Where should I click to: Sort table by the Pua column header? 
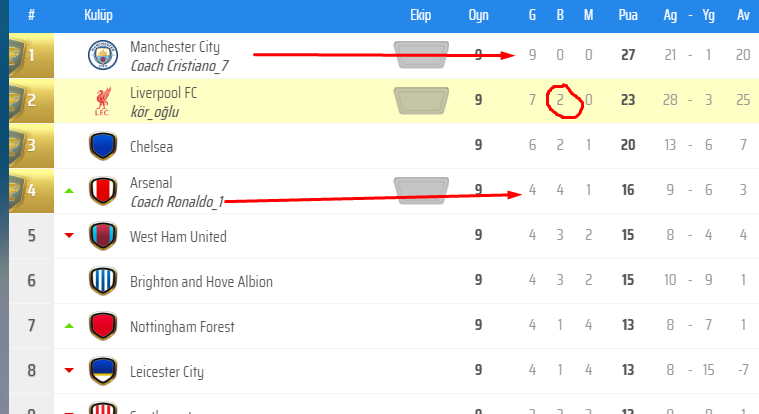pos(628,15)
